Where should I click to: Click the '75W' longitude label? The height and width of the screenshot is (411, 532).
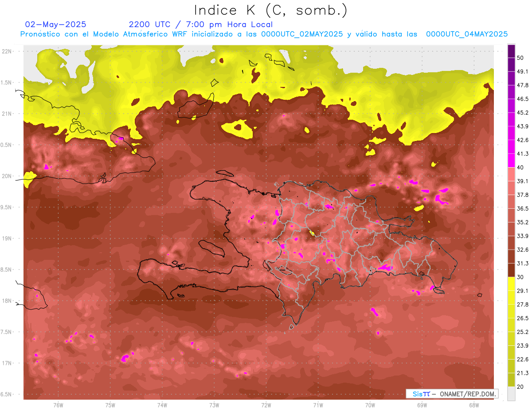coord(110,405)
